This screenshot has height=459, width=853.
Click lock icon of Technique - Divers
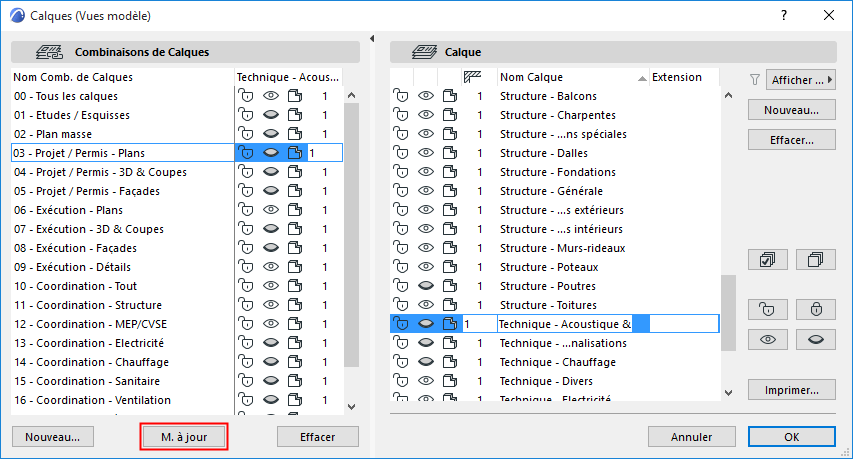point(401,381)
